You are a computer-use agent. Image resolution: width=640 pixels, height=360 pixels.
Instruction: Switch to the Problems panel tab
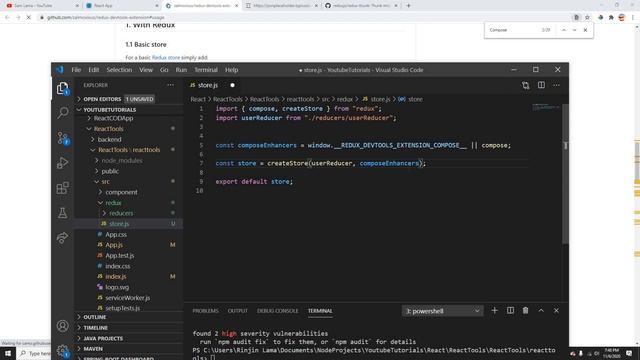[x=205, y=311]
